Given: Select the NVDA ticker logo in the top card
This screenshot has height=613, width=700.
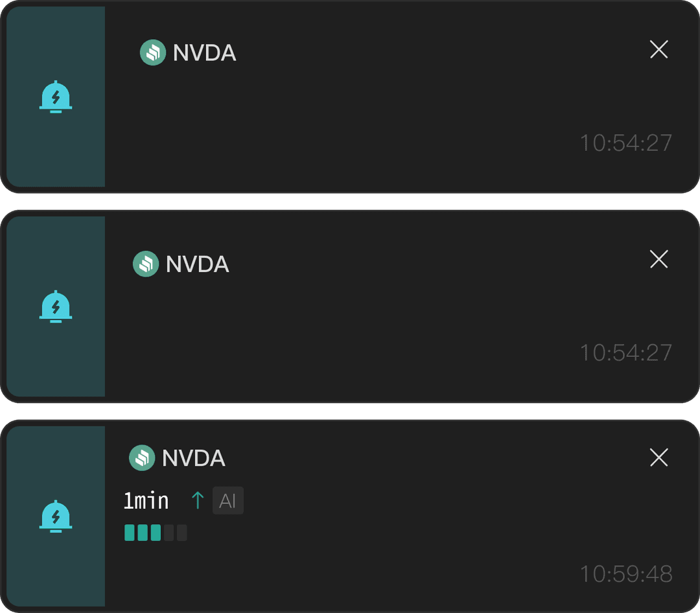Looking at the screenshot, I should click(153, 52).
